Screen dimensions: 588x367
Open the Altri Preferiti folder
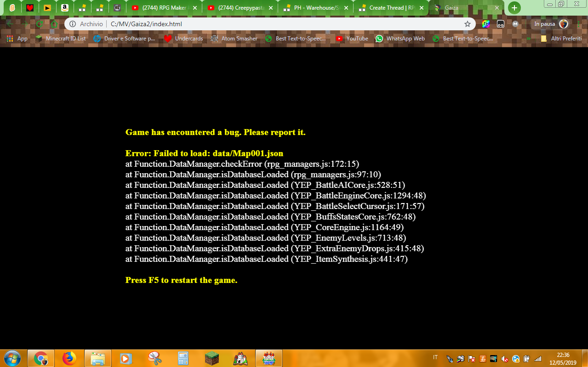[x=561, y=39]
